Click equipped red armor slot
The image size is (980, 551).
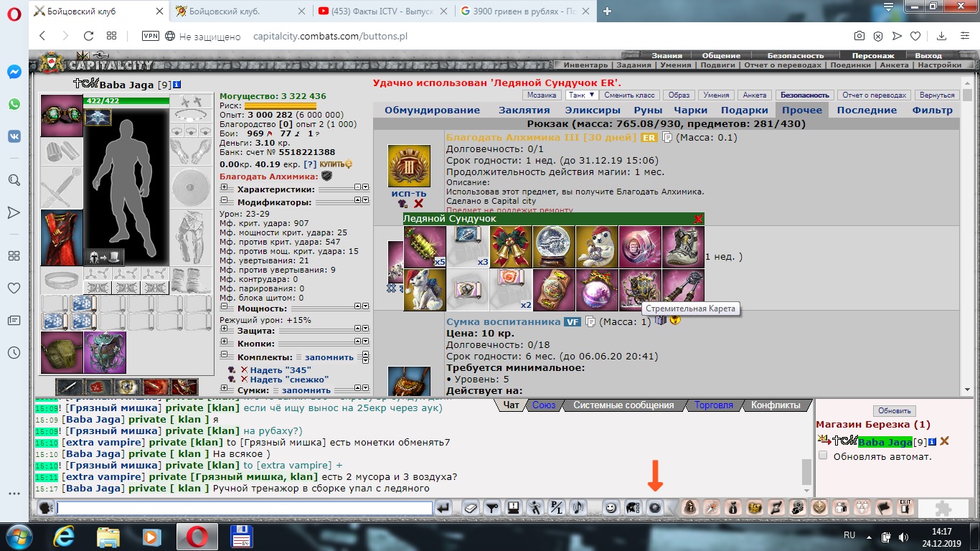pos(62,237)
